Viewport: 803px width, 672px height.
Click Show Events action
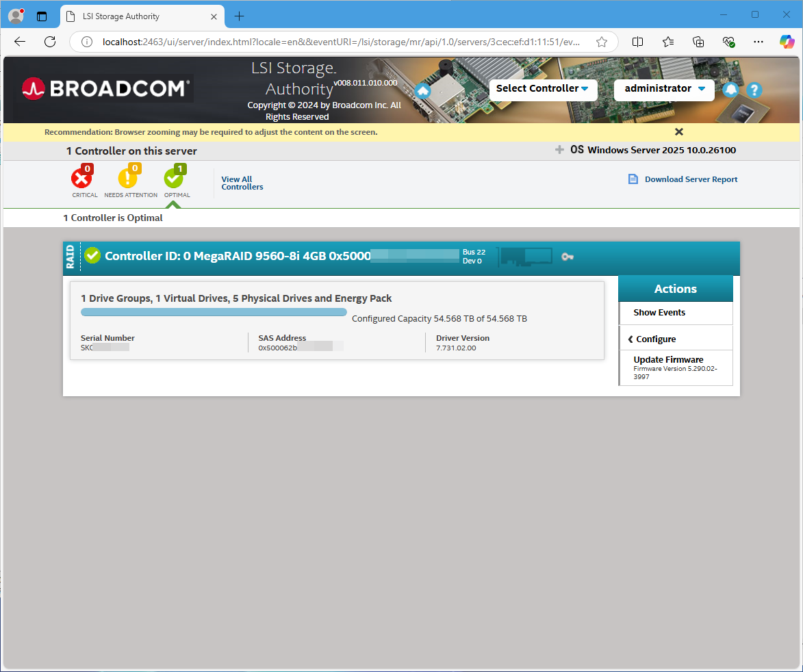point(676,313)
